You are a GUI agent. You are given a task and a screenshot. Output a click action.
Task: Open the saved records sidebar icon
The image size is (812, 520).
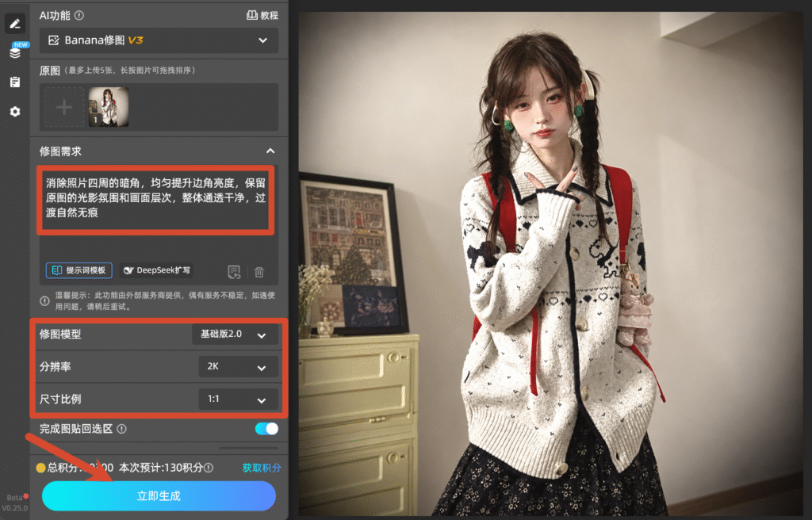pyautogui.click(x=15, y=82)
